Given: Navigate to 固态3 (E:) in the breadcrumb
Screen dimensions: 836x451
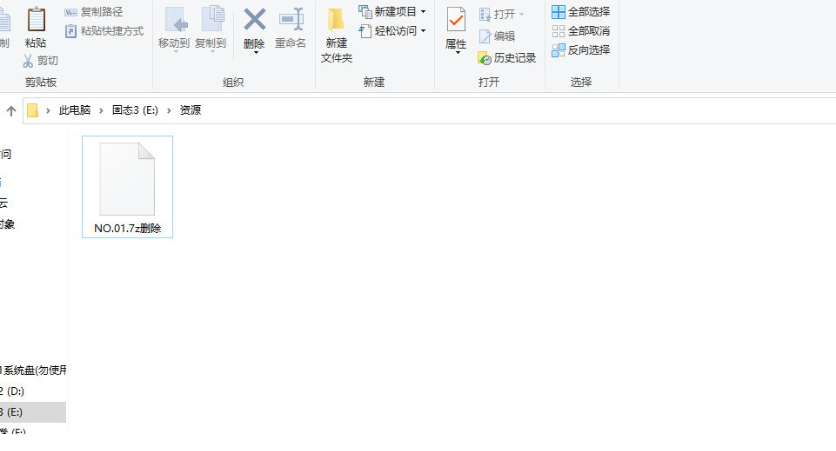Looking at the screenshot, I should (135, 110).
